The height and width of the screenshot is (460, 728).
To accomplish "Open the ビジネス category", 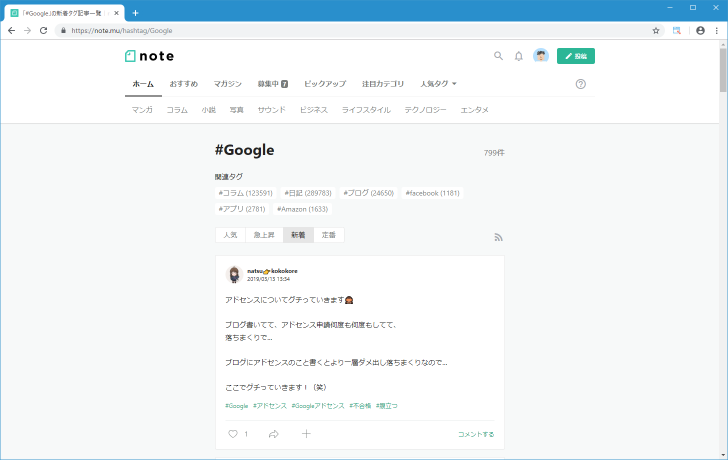I will point(313,110).
